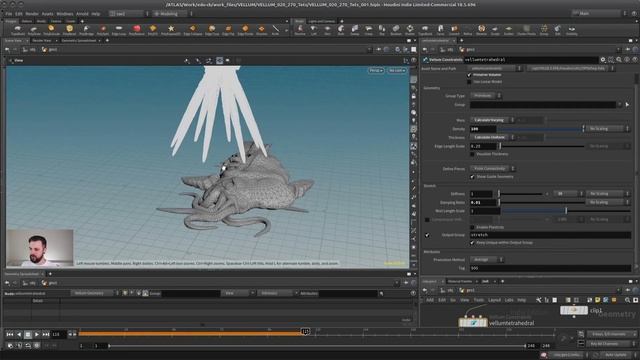Open the Windows menu

[64, 13]
